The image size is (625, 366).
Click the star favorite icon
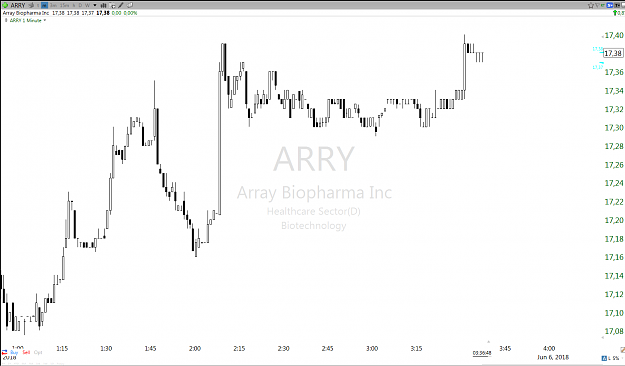[x=591, y=5]
